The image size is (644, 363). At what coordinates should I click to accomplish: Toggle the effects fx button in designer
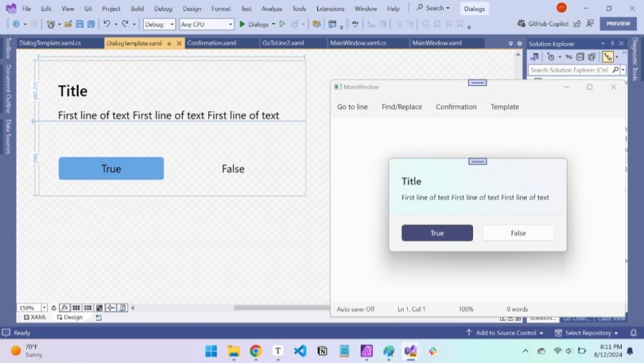pos(64,308)
